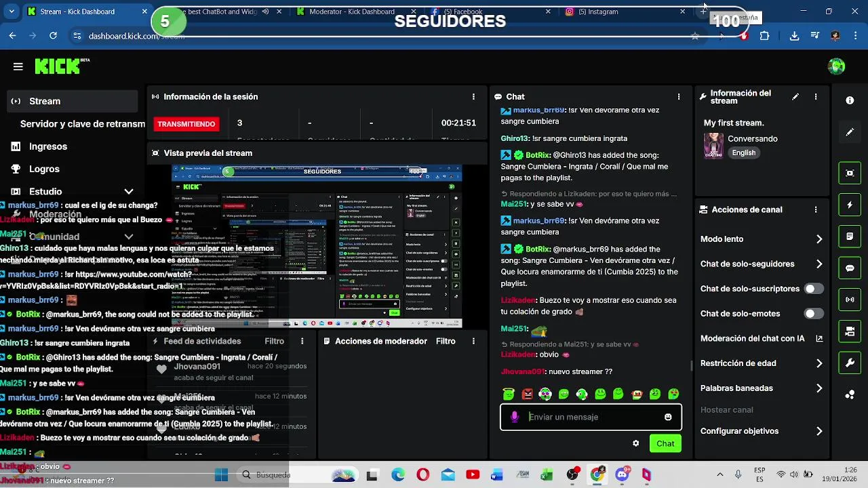868x488 pixels.
Task: Open Discord from the taskbar
Action: click(622, 475)
